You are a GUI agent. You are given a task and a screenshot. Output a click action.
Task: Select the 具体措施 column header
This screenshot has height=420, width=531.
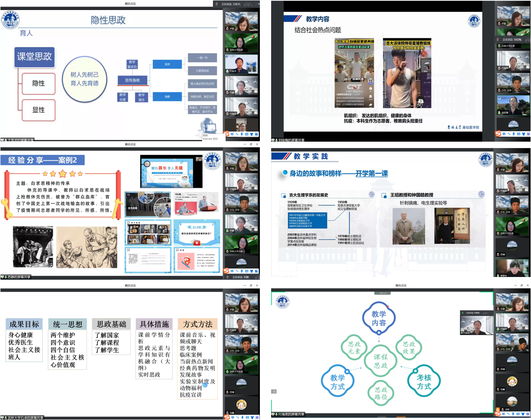pyautogui.click(x=153, y=324)
